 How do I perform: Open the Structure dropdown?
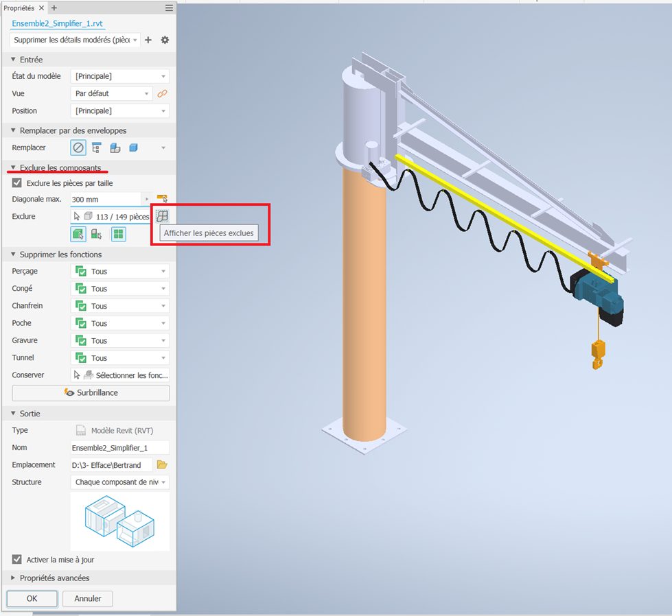(x=119, y=482)
